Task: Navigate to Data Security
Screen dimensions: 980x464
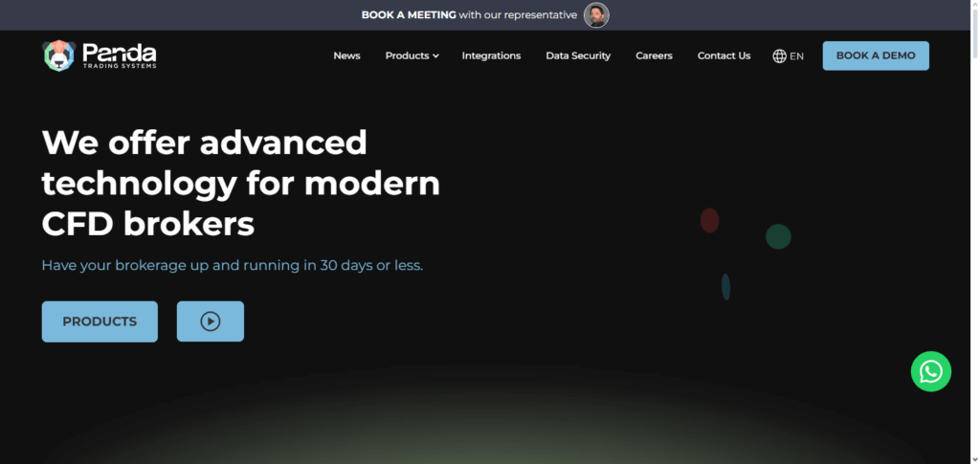Action: point(578,55)
